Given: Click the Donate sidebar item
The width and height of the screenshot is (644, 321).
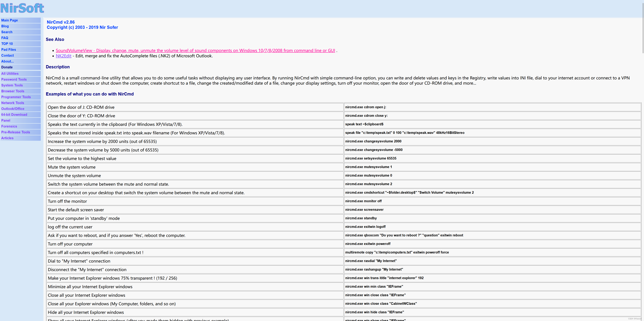Looking at the screenshot, I should pos(7,67).
